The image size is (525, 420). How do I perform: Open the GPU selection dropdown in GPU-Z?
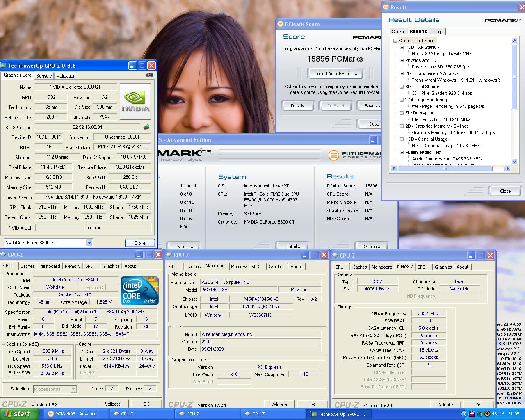(x=89, y=243)
